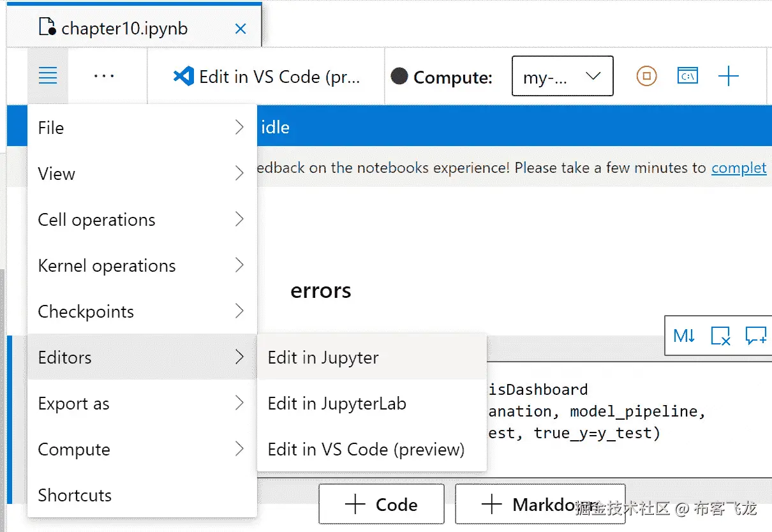Follow the feedback survey link
772x532 pixels.
(x=739, y=167)
